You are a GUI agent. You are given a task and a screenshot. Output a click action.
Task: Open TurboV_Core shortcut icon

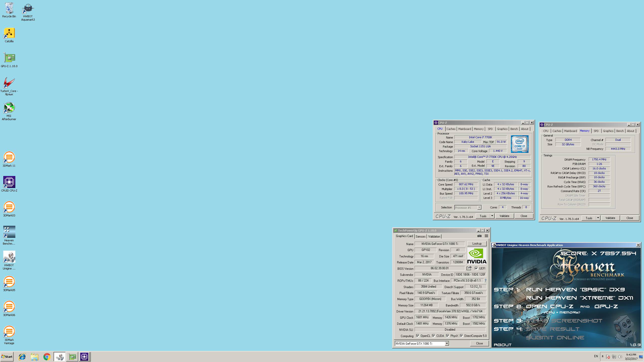(x=9, y=86)
